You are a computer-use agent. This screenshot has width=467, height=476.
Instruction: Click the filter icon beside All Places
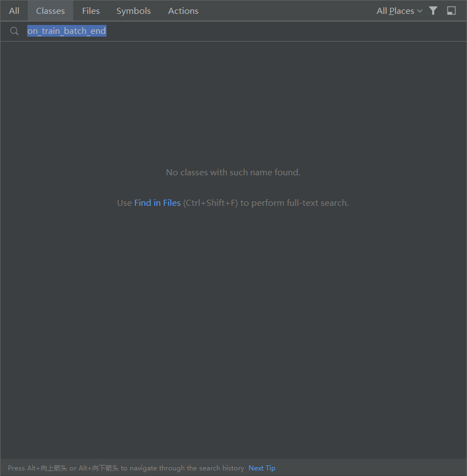coord(433,11)
